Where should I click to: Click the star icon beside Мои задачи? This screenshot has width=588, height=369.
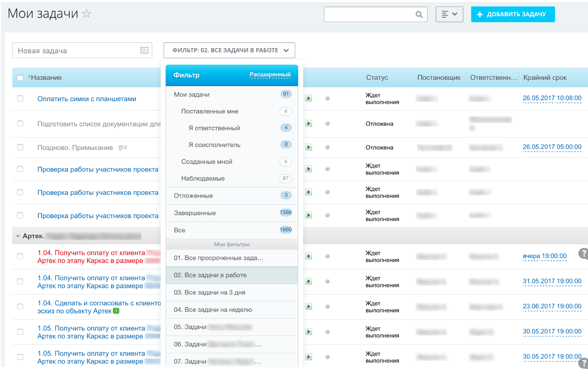(x=87, y=14)
